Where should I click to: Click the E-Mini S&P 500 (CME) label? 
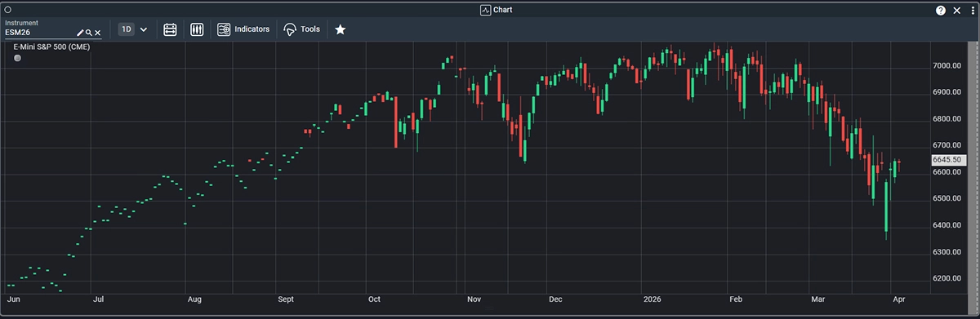[x=51, y=47]
